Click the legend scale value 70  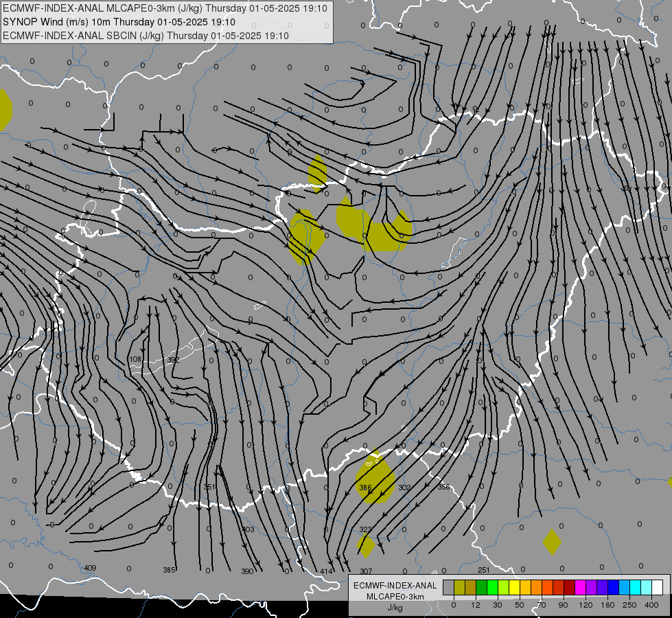(542, 605)
